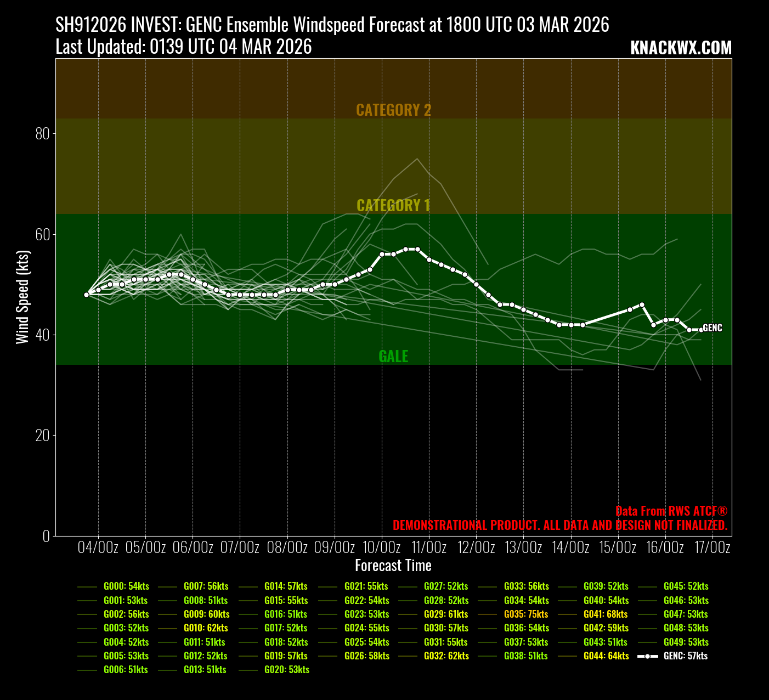The image size is (769, 700).
Task: Click the 80 y-axis tick label
Action: (42, 134)
